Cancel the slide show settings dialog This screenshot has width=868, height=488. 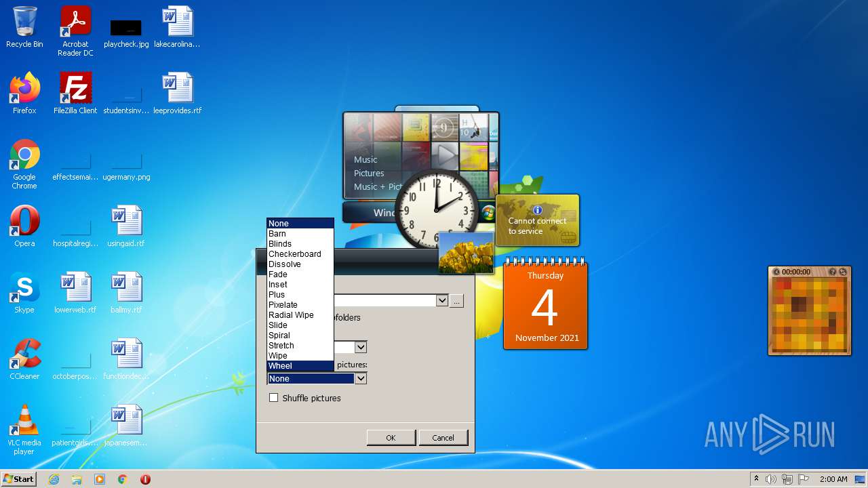[x=443, y=438]
